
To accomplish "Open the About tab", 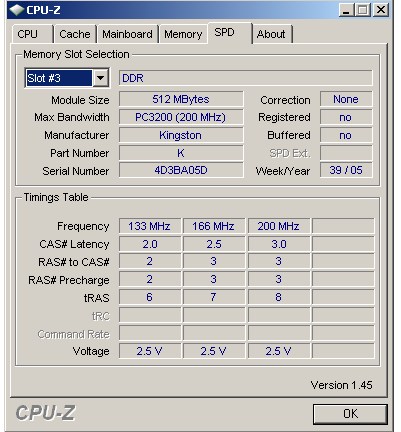I will click(x=272, y=34).
